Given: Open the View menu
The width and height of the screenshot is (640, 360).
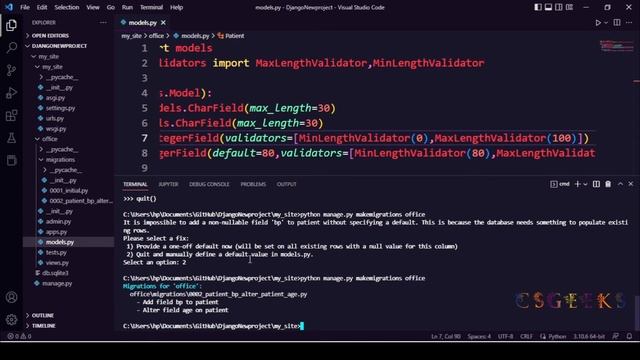Looking at the screenshot, I should pyautogui.click(x=93, y=7).
